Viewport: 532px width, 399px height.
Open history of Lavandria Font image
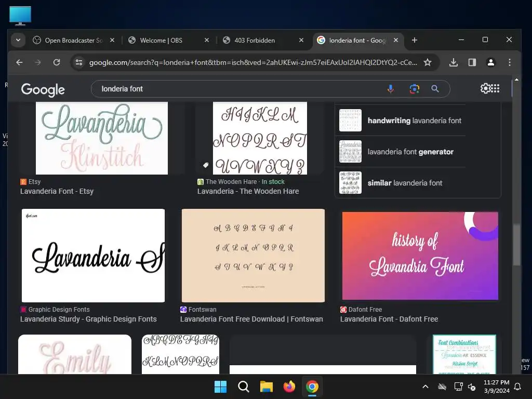[x=420, y=256]
